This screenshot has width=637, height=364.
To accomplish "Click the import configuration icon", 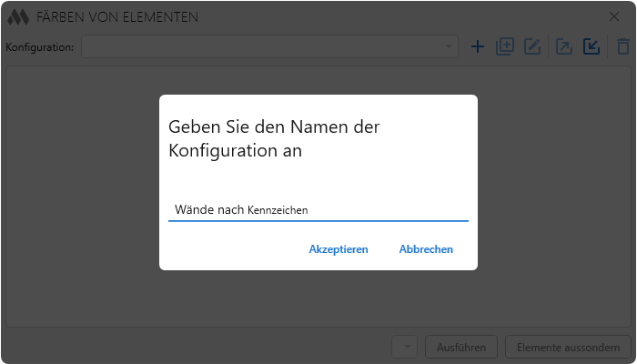I will click(x=591, y=46).
